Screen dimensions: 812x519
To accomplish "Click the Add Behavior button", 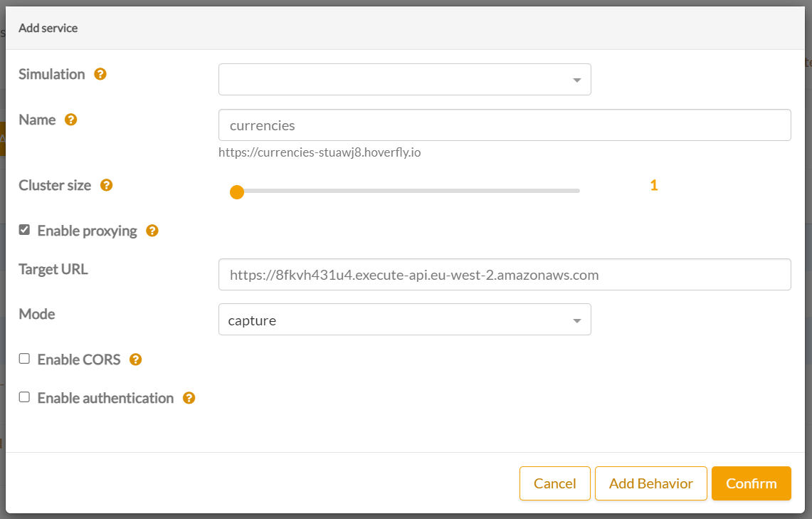I will point(650,483).
